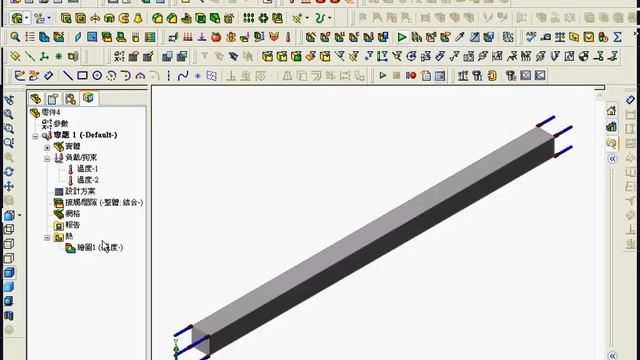
Task: Collapse the 熱 results node
Action: [47, 237]
